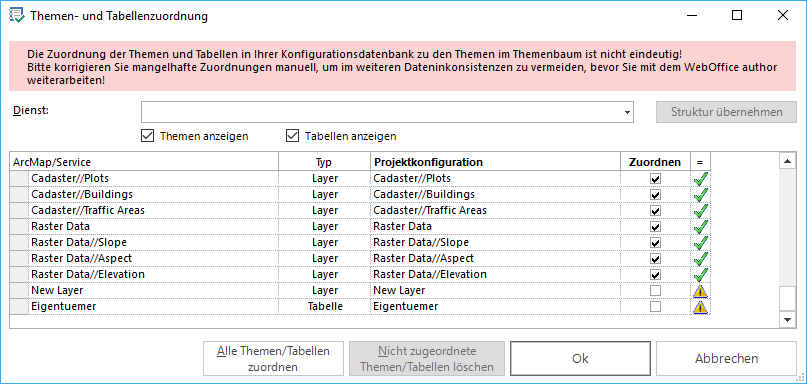Screen dimensions: 807x384
Task: Select the row header of Cadaster//Plots
Action: (20, 179)
